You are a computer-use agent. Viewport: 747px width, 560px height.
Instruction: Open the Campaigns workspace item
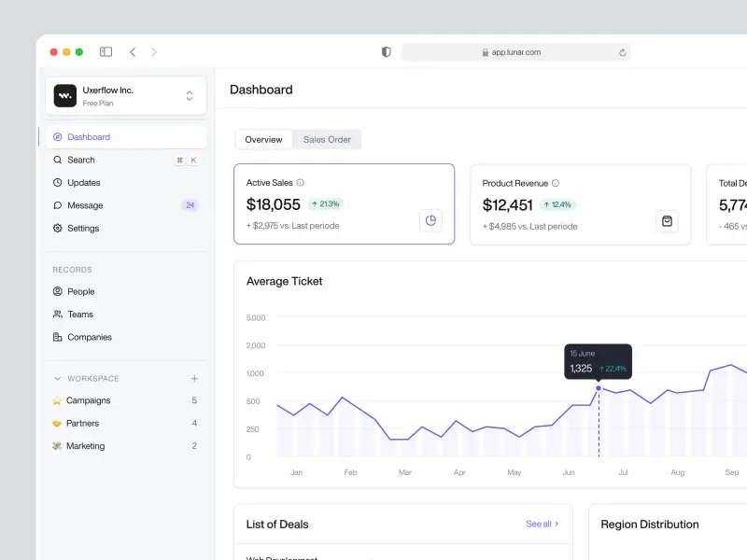pyautogui.click(x=88, y=400)
